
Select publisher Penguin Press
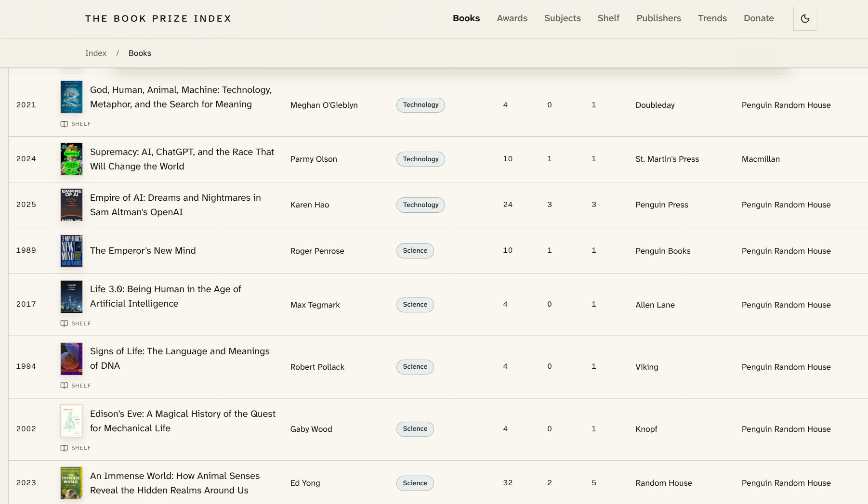[662, 205]
